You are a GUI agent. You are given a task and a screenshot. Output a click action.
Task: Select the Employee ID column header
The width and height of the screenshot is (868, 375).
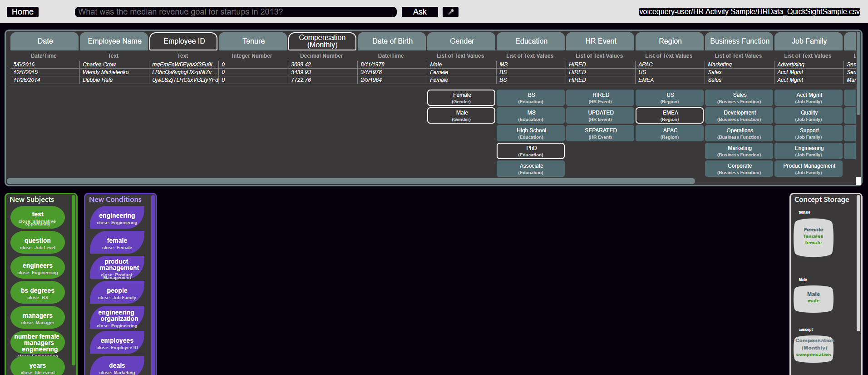pos(184,41)
